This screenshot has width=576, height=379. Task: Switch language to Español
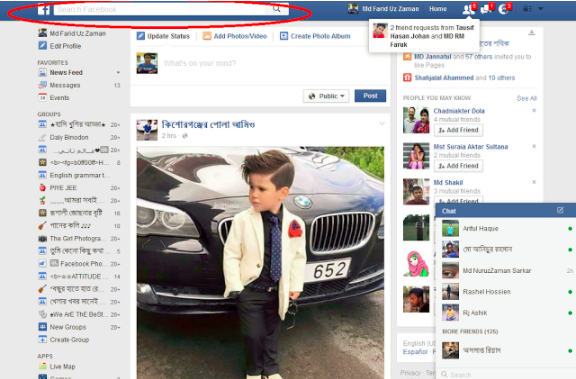point(415,352)
